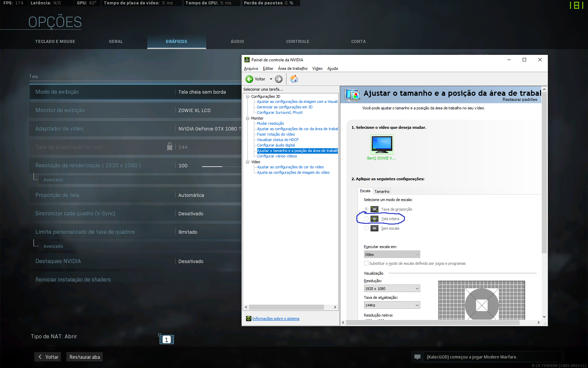Open the CONTROLE options tab
The image size is (588, 368).
[298, 42]
